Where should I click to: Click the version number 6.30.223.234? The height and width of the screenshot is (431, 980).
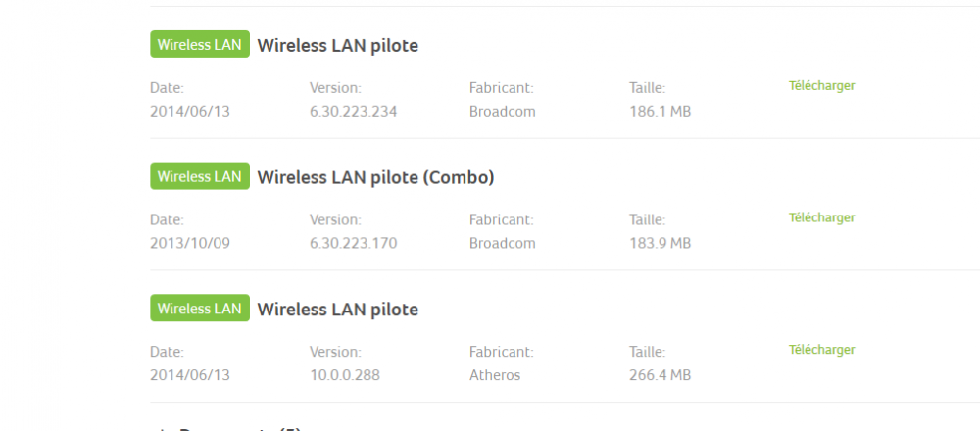[353, 112]
